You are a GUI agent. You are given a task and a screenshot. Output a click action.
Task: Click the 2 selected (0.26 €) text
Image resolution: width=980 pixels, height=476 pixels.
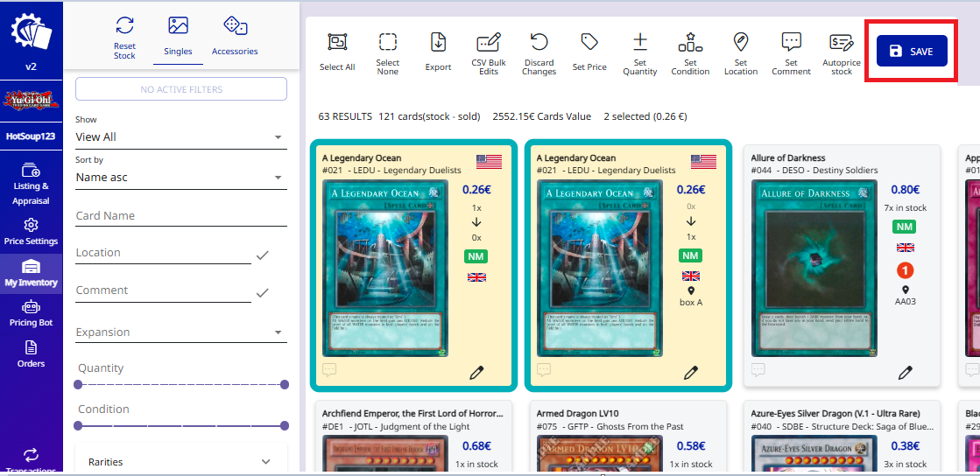[645, 116]
